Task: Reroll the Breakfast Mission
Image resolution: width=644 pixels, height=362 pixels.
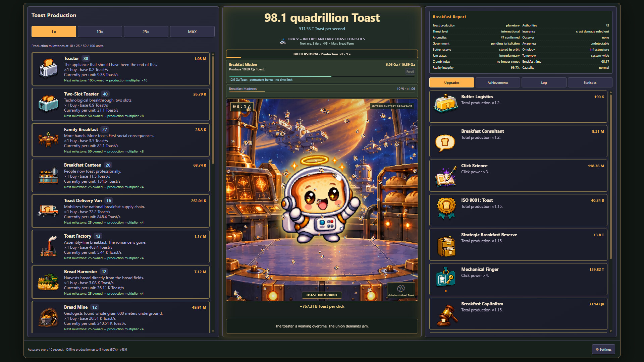Action: (x=410, y=71)
